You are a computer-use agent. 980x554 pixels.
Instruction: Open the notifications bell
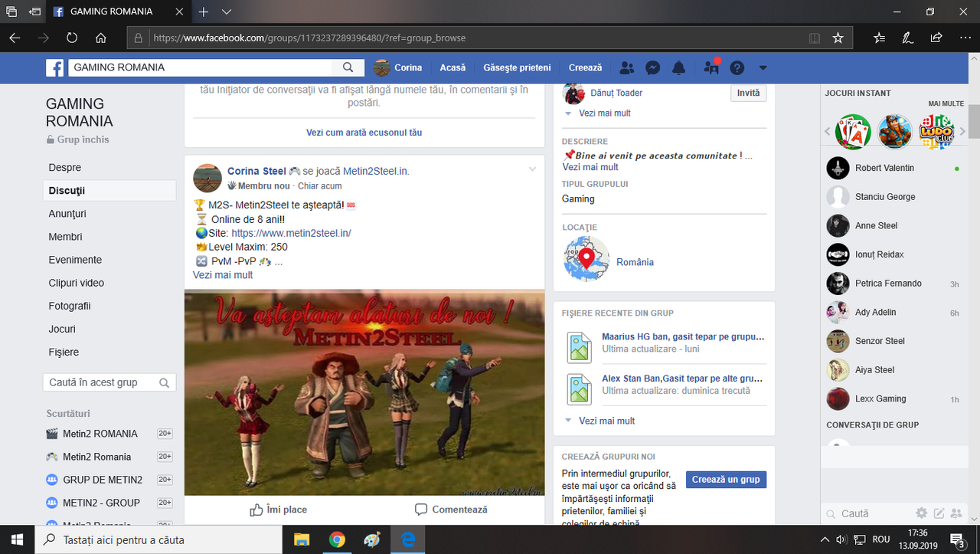pyautogui.click(x=678, y=67)
